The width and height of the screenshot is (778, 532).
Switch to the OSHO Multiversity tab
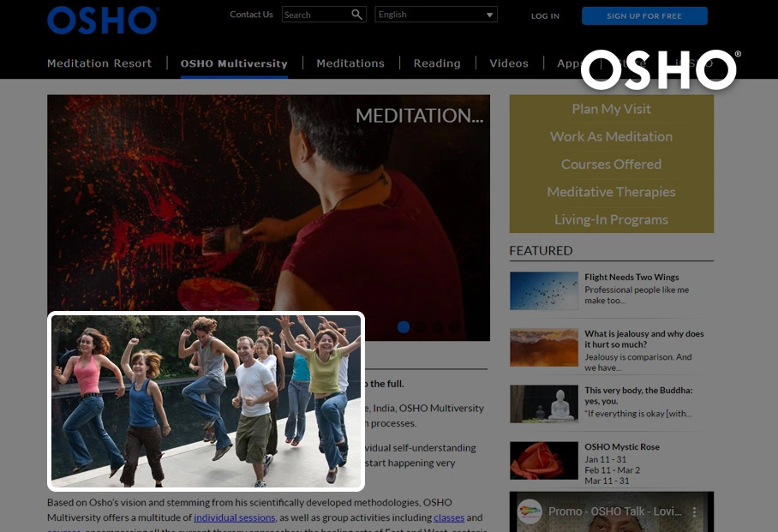pyautogui.click(x=234, y=63)
